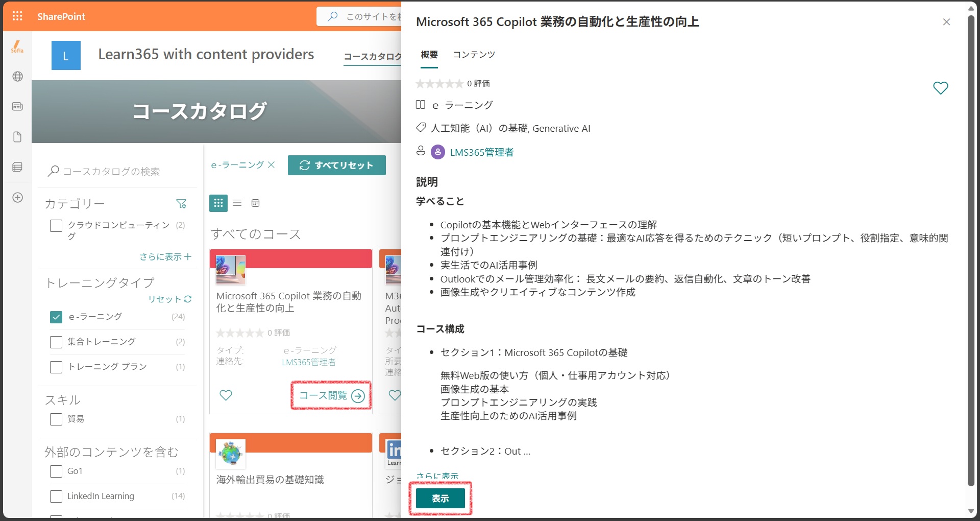Click the top site search box

click(x=359, y=16)
